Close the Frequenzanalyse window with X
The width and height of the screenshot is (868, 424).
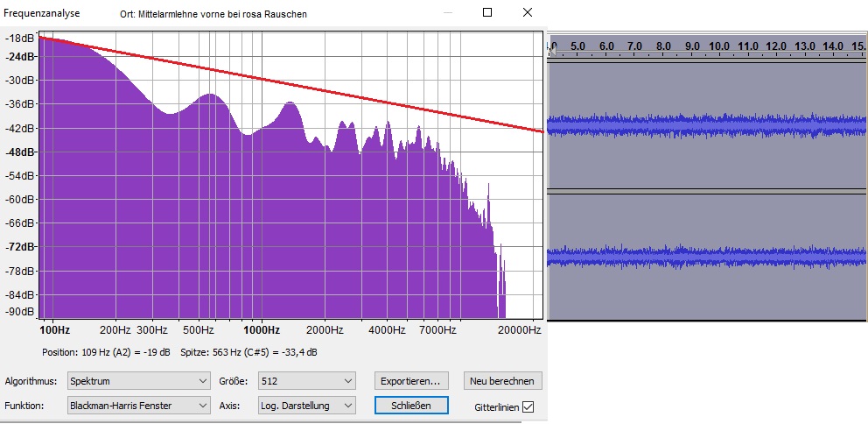[527, 13]
